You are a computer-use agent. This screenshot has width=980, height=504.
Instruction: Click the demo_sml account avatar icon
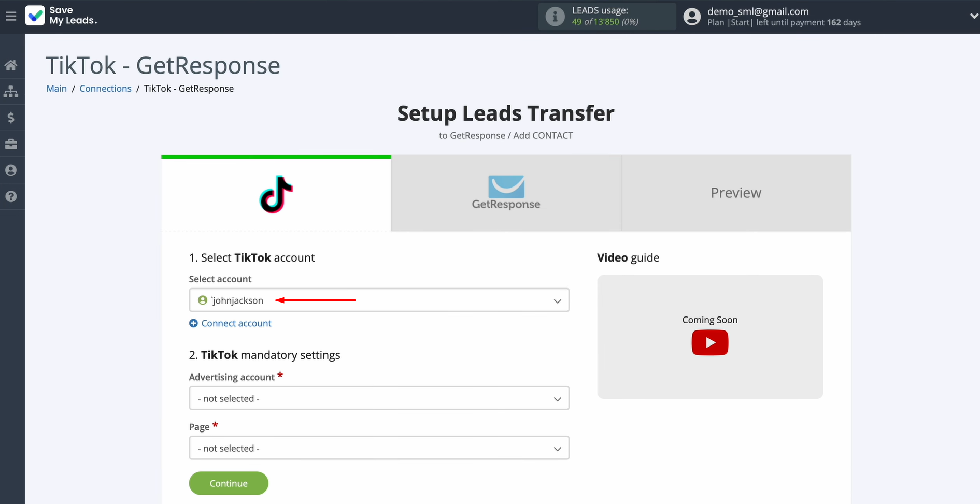691,16
